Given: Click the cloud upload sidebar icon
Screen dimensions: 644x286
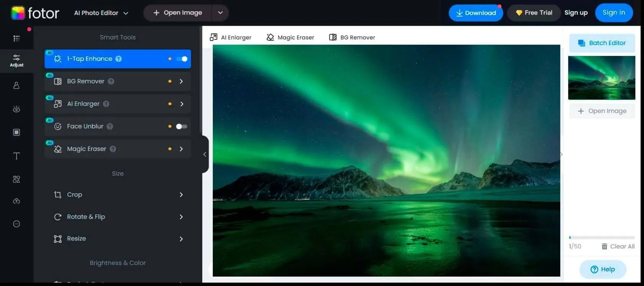Looking at the screenshot, I should [16, 201].
